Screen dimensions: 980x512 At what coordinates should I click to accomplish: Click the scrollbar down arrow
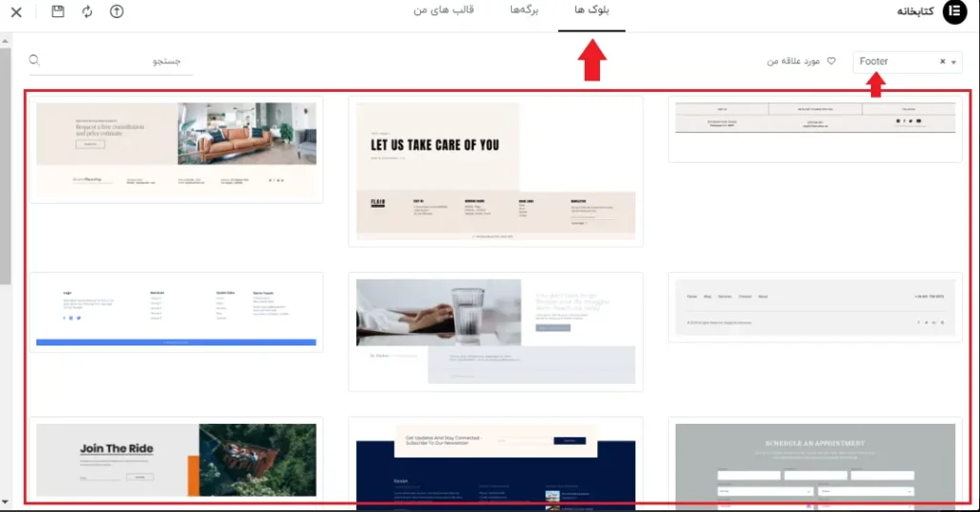coord(5,501)
